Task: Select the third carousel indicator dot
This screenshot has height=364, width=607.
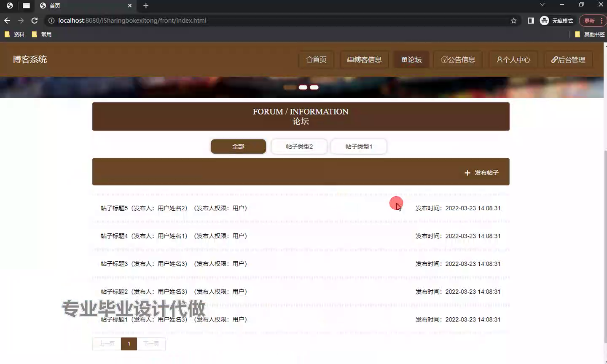Action: click(x=314, y=87)
